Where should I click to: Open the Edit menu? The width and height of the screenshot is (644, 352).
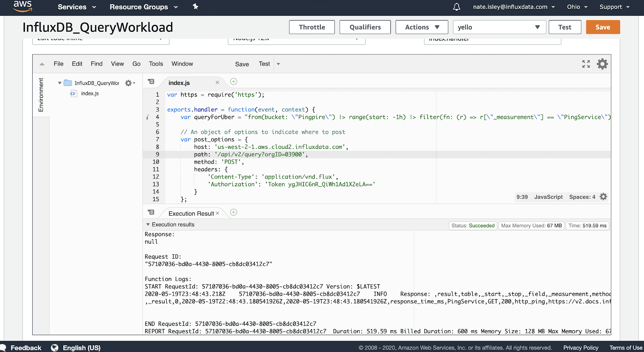pyautogui.click(x=77, y=64)
